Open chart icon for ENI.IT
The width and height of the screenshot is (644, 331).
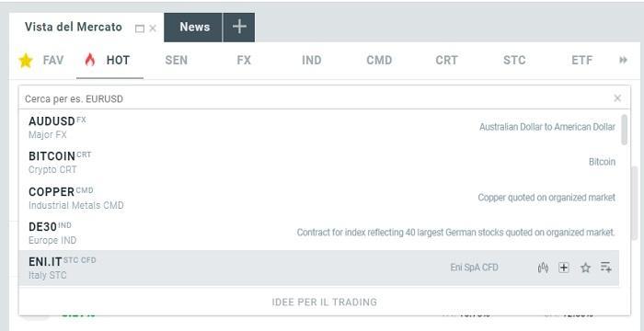click(543, 268)
